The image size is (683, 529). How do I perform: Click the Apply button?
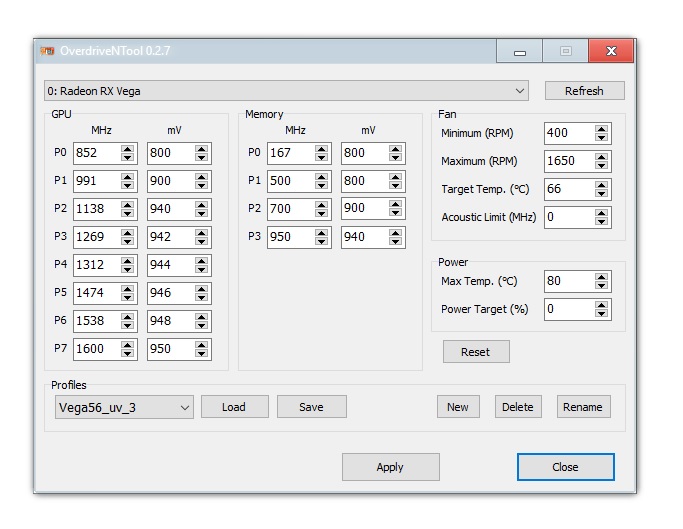[391, 467]
